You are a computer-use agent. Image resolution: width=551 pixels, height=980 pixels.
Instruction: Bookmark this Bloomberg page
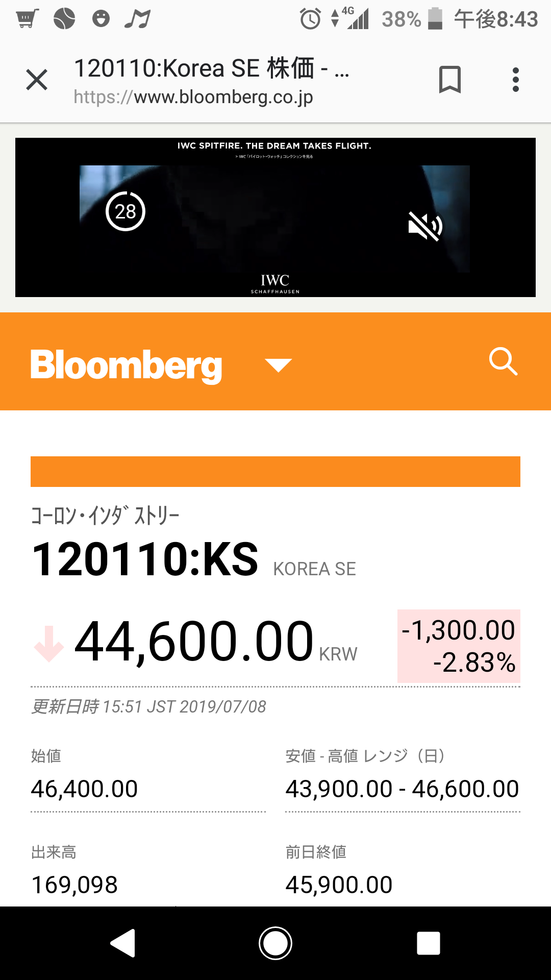449,80
